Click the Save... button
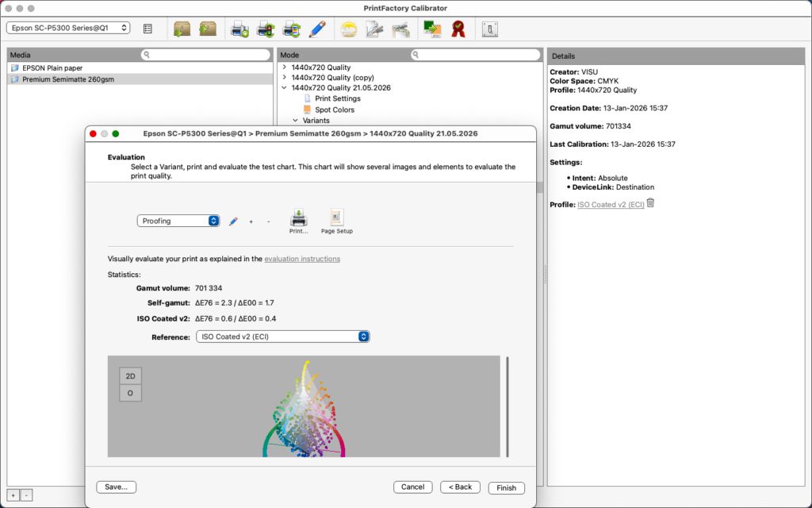Image resolution: width=812 pixels, height=508 pixels. click(x=116, y=487)
